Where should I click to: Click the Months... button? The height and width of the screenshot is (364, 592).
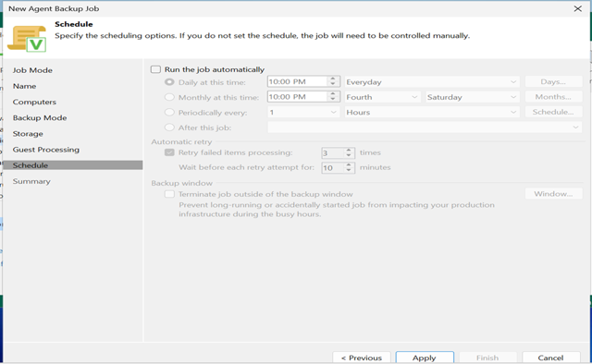(x=553, y=97)
